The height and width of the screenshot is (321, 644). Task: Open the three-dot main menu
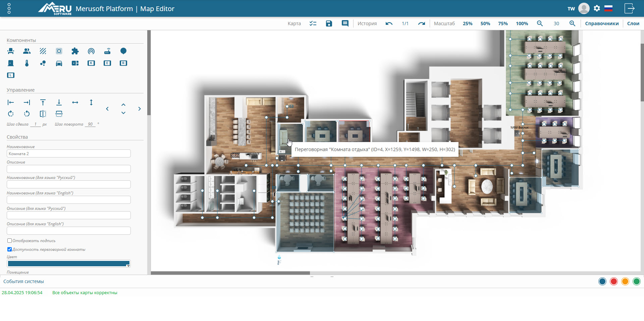(9, 9)
